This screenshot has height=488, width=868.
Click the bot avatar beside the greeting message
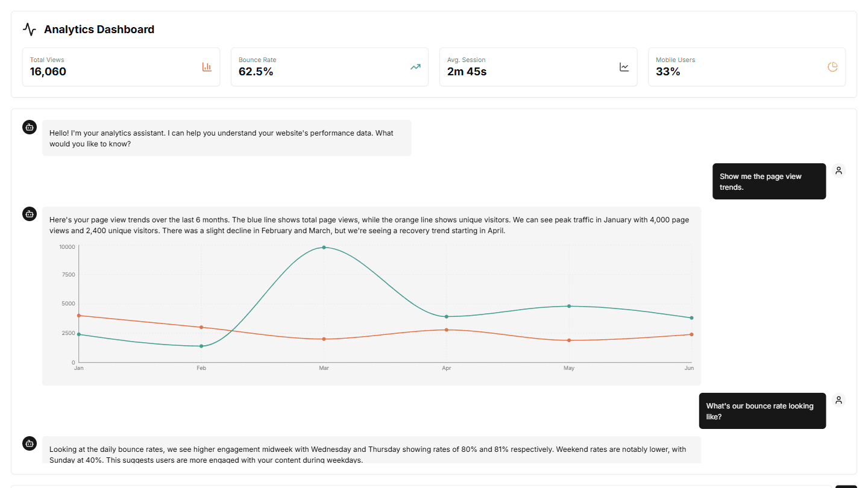tap(29, 127)
